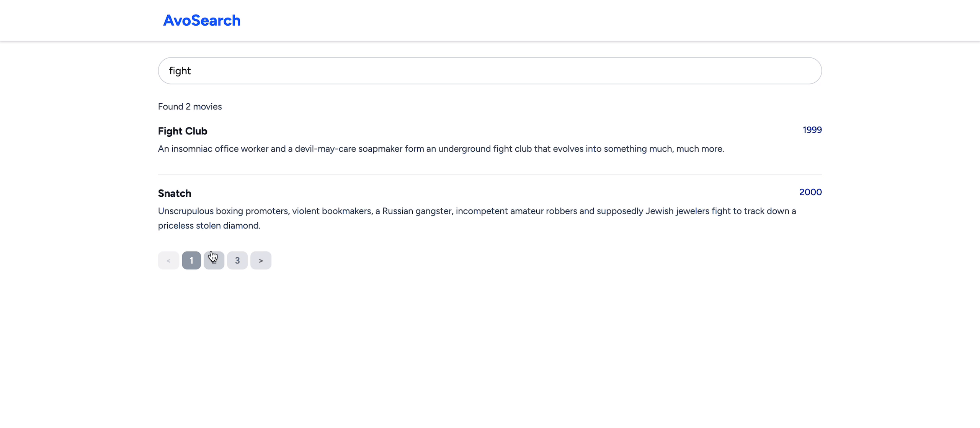Click the divider line between movie results
Image resolution: width=980 pixels, height=428 pixels.
(490, 175)
